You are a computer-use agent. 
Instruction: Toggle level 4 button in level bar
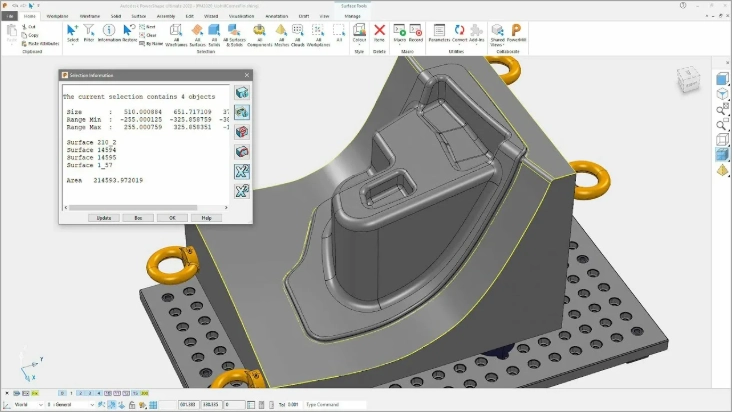point(99,393)
